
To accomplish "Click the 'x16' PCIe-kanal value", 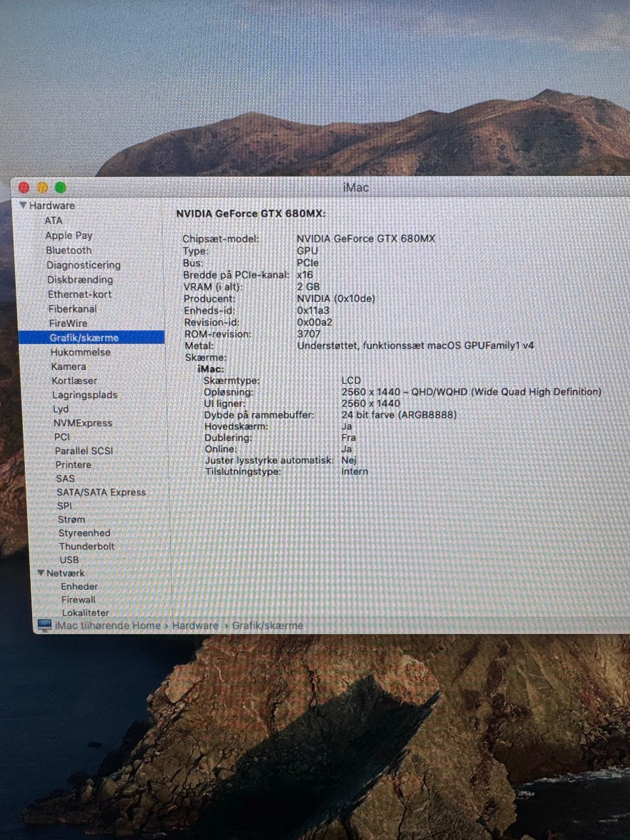I will [x=305, y=275].
